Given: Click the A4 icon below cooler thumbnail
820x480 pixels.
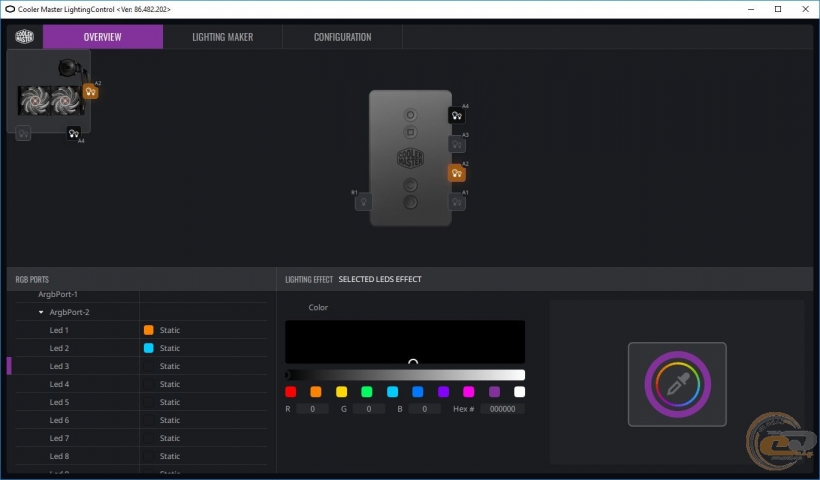Looking at the screenshot, I should click(74, 133).
